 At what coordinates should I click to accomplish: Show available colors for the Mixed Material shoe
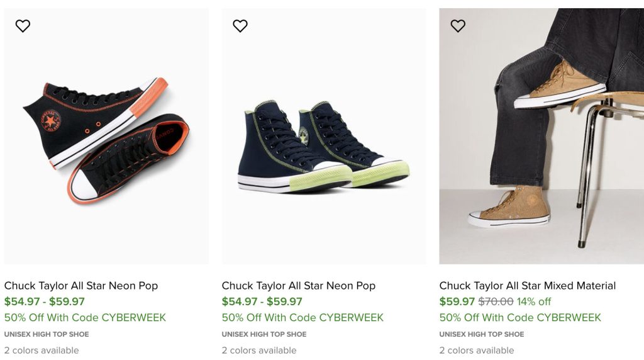(477, 351)
